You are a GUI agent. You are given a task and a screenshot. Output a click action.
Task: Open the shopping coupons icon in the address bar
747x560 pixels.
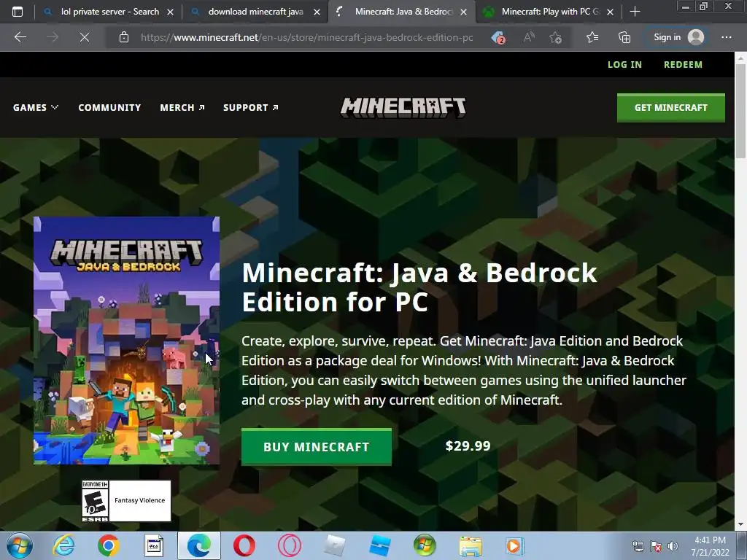coord(498,37)
